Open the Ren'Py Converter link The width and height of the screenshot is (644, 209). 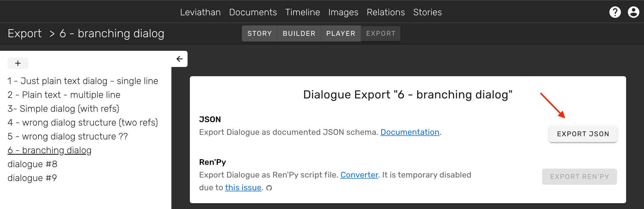click(359, 175)
